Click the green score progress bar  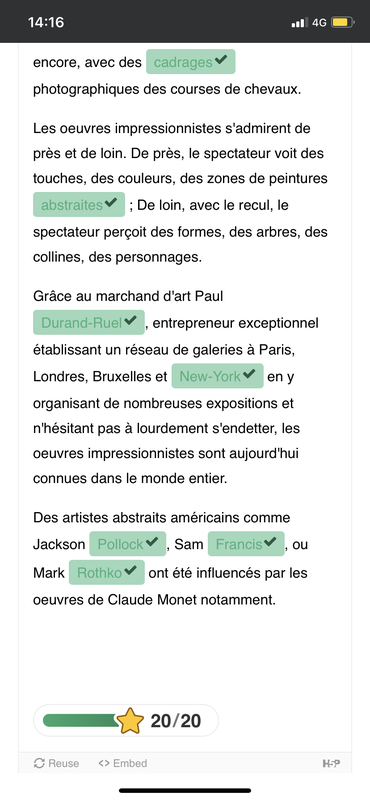click(x=82, y=720)
